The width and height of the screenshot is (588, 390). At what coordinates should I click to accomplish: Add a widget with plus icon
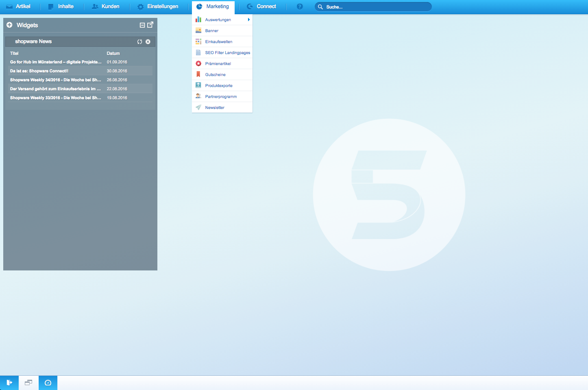9,25
